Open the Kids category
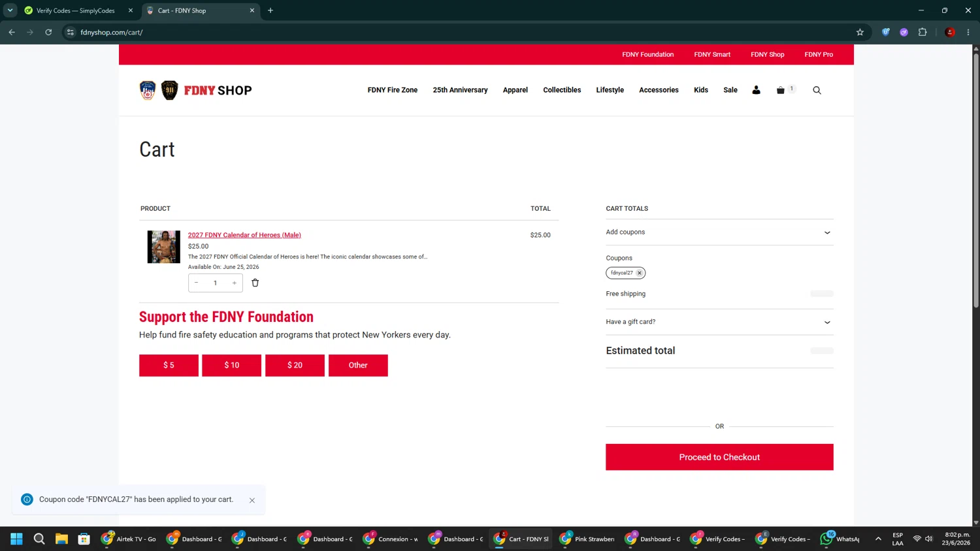This screenshot has height=551, width=980. (701, 90)
